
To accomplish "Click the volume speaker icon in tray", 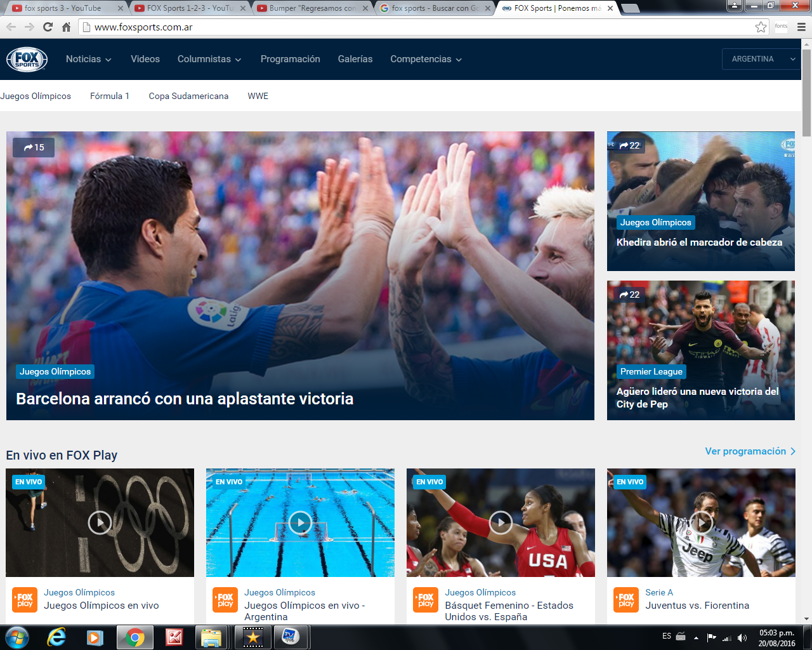I will tap(742, 637).
